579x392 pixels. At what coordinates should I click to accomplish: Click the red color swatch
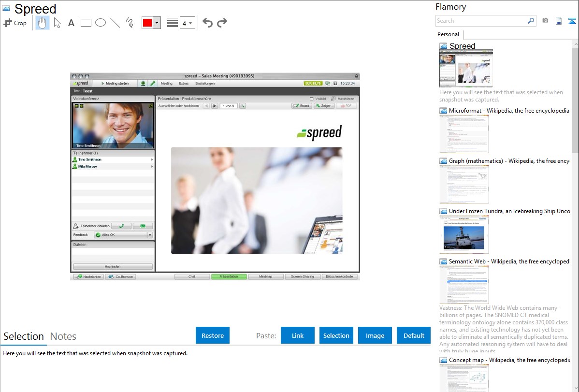(x=147, y=23)
